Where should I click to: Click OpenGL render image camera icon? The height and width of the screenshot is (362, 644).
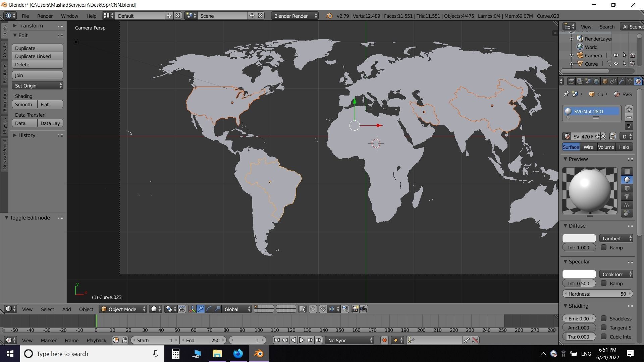355,309
